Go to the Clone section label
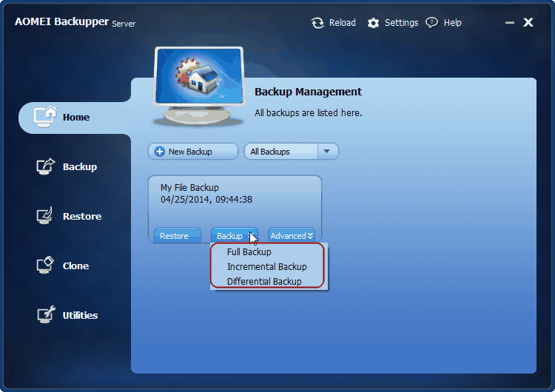The image size is (555, 392). (x=75, y=266)
